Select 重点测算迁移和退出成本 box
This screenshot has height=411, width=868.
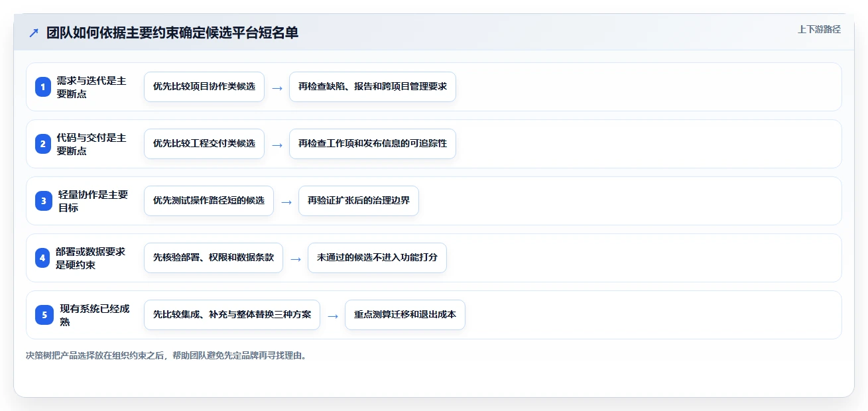(x=405, y=315)
